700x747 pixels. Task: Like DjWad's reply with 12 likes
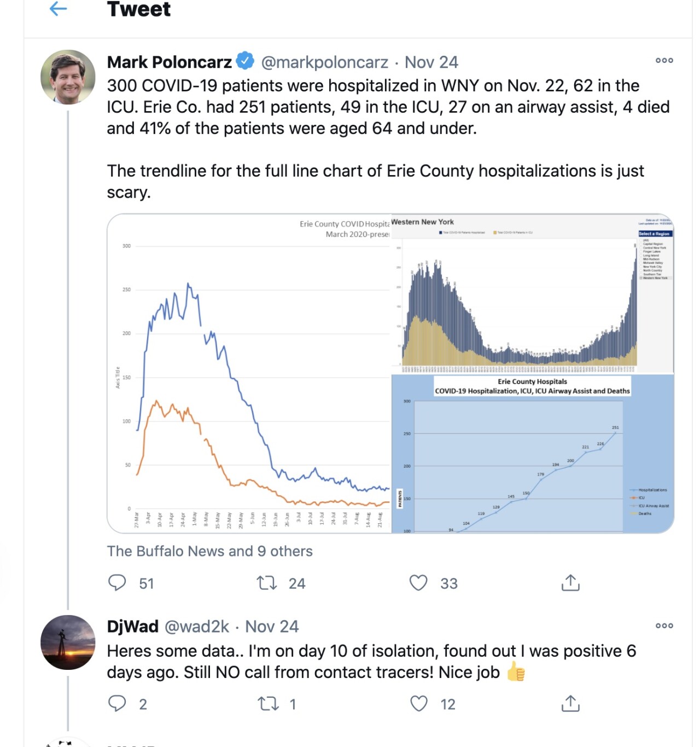[x=419, y=703]
